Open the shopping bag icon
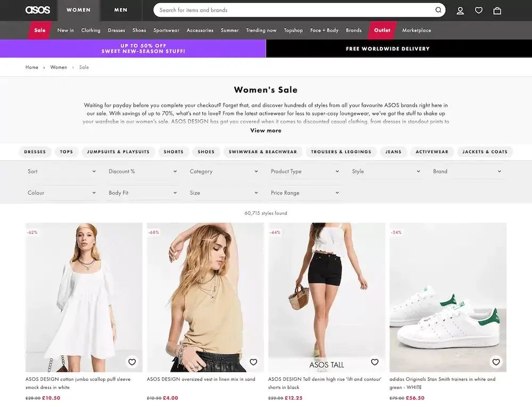 click(497, 10)
